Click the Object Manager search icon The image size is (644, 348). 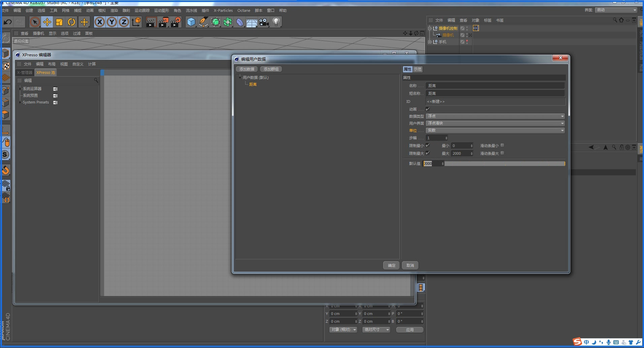[615, 20]
